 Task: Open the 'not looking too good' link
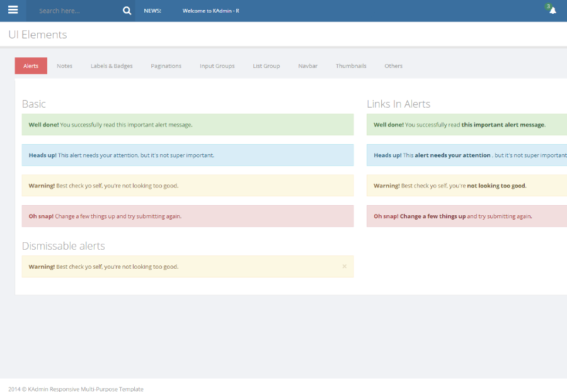tap(496, 186)
